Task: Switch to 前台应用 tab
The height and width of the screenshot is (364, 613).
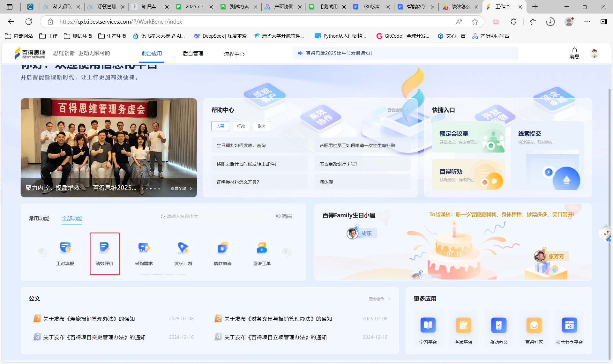Action: click(152, 54)
